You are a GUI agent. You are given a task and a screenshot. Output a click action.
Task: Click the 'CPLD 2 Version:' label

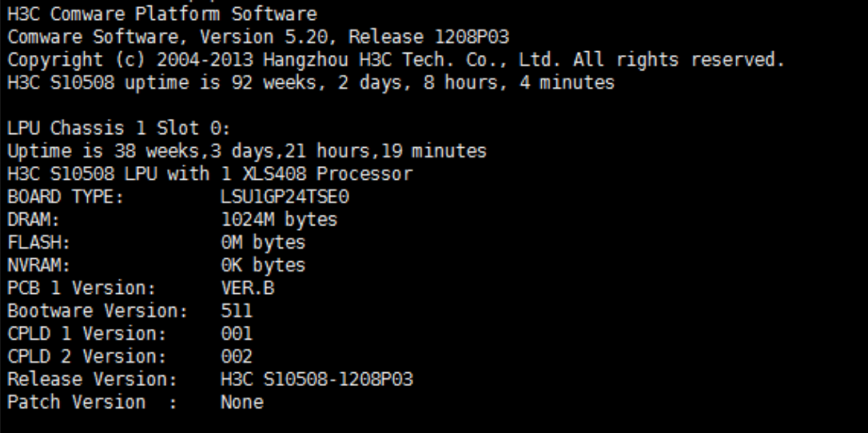click(x=87, y=356)
